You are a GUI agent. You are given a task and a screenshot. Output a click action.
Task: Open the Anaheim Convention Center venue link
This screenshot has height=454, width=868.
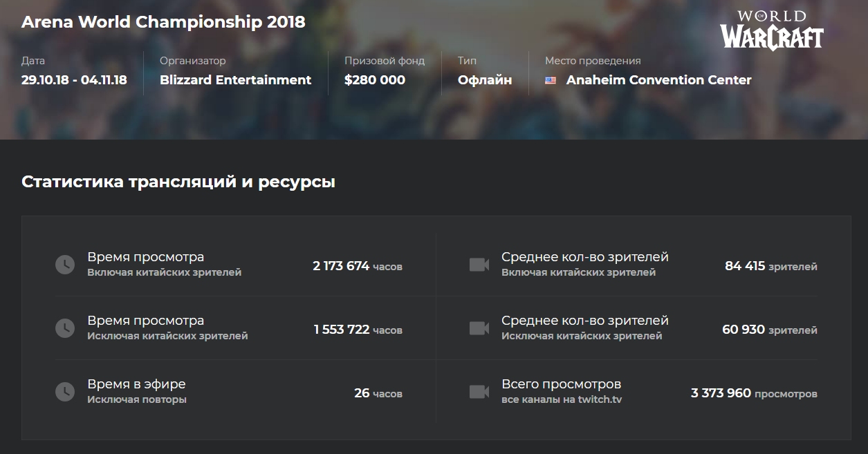[658, 80]
